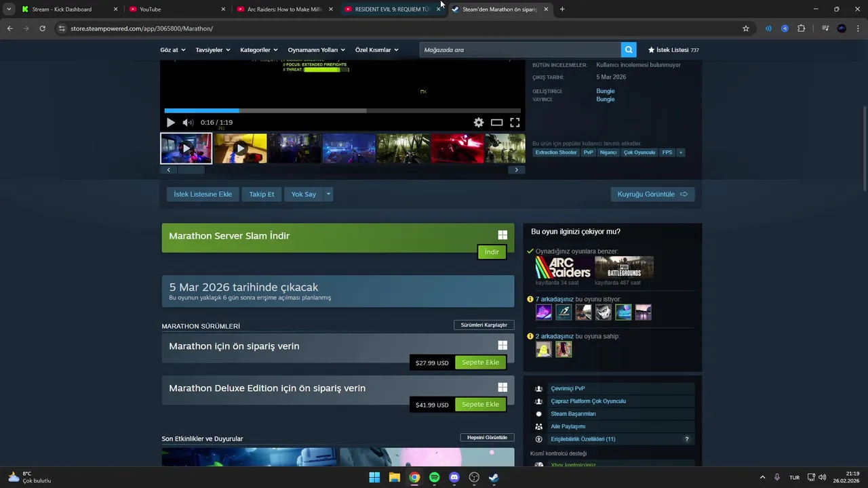Image resolution: width=868 pixels, height=488 pixels.
Task: Add Marathon Deluxe Edition $41.99 to cart
Action: click(480, 405)
